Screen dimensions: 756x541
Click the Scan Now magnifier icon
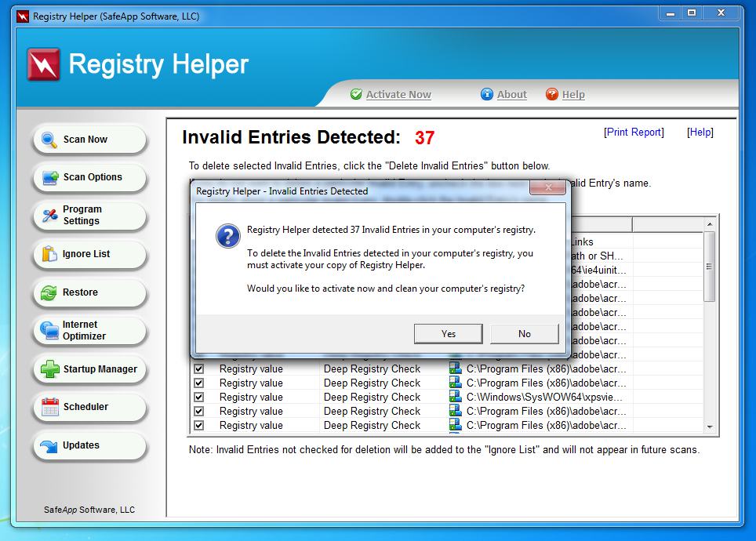[49, 140]
